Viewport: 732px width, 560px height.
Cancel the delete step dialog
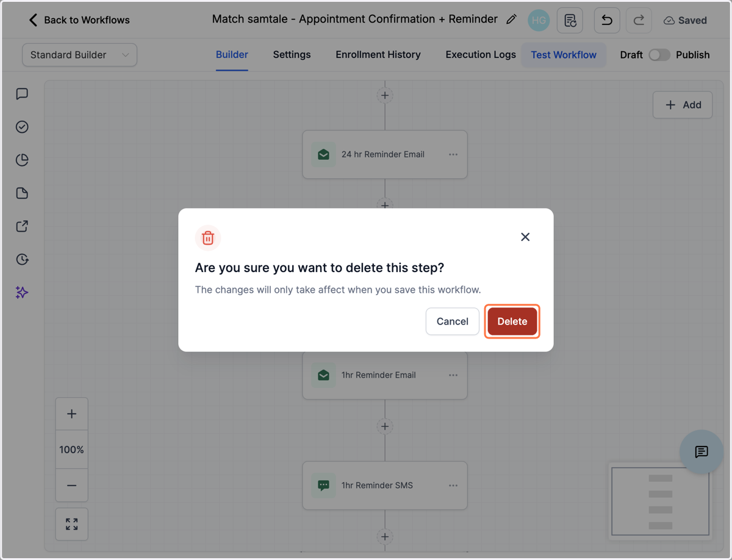tap(452, 321)
